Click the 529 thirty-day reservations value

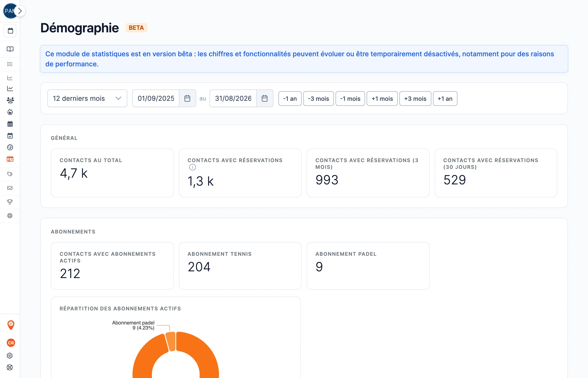click(454, 180)
